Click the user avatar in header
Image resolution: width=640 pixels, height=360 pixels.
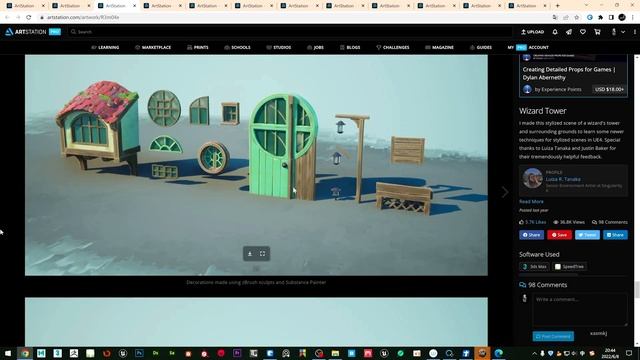(613, 32)
